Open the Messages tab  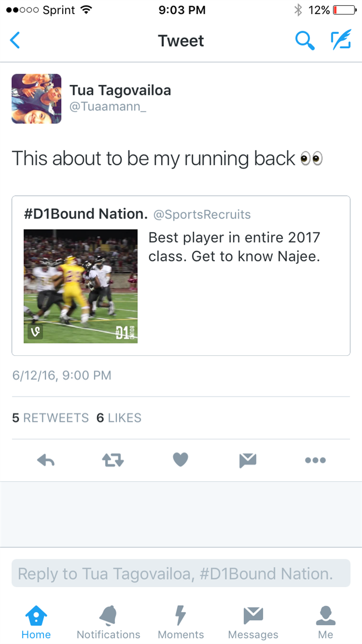[253, 623]
